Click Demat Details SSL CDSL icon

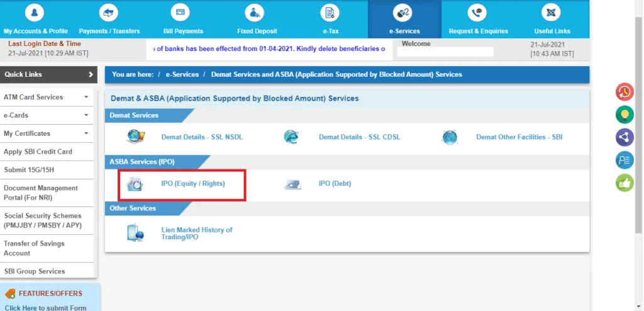[291, 137]
